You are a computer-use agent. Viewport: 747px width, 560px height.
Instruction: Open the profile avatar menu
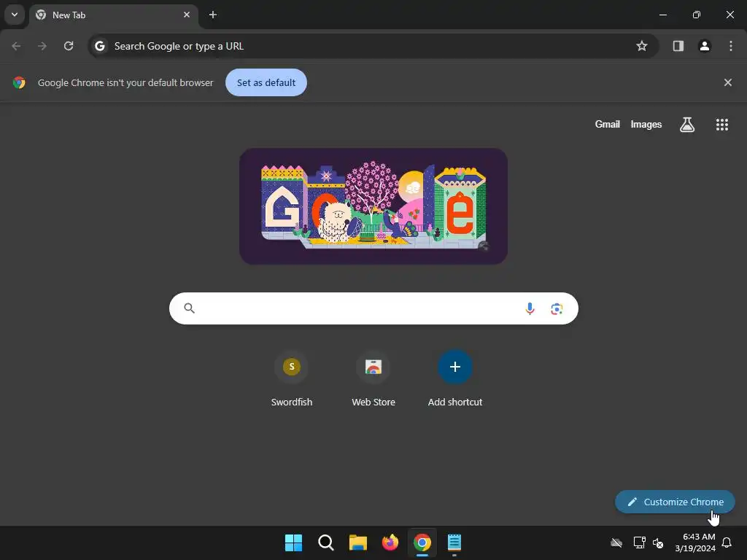pos(705,46)
